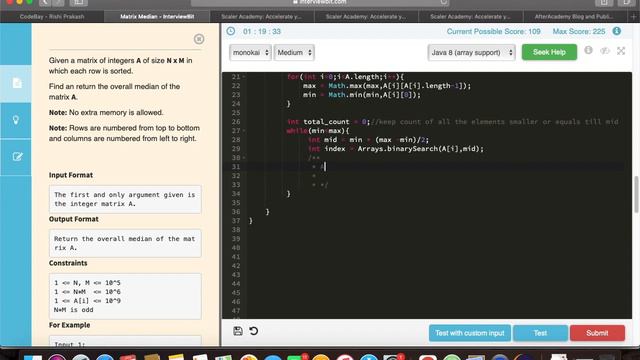This screenshot has height=360, width=640.
Task: Collapse the for loop at line 21
Action: click(x=244, y=77)
